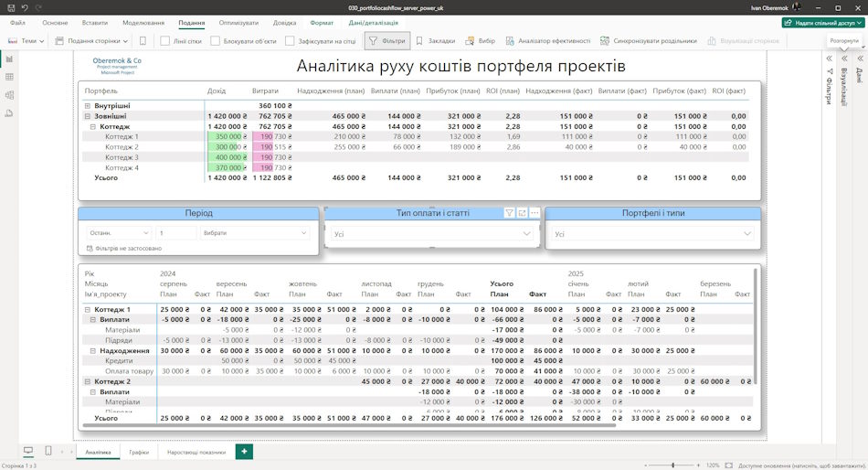868x470 pixels.
Task: Click the filter icon on Тип оплати slicer
Action: point(509,213)
